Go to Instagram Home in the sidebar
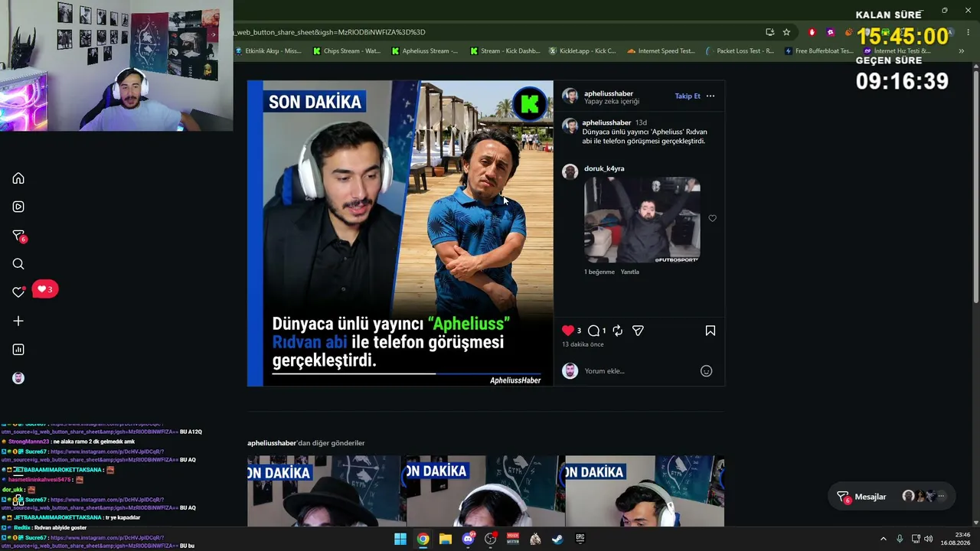 (18, 178)
